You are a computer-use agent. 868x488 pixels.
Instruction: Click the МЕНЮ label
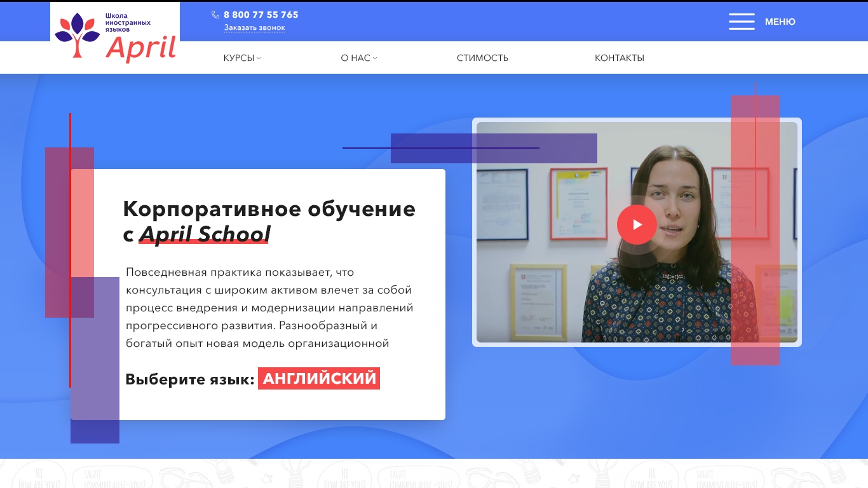[780, 22]
